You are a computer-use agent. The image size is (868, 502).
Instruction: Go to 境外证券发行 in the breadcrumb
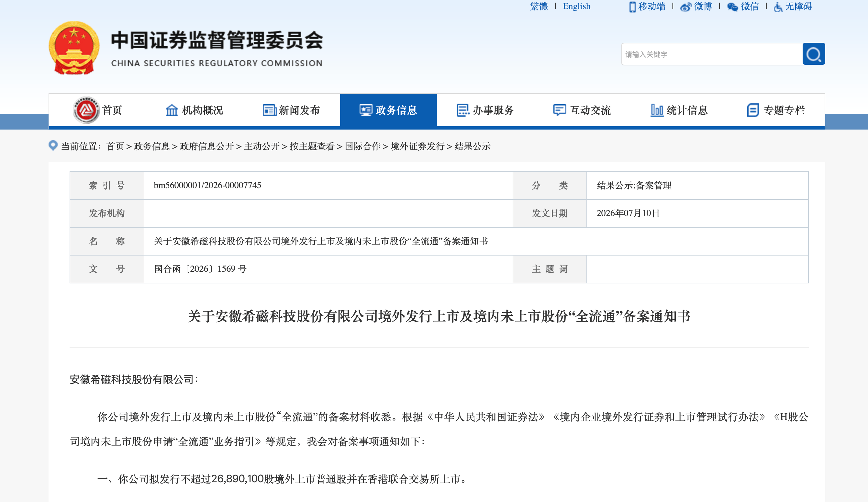[417, 146]
